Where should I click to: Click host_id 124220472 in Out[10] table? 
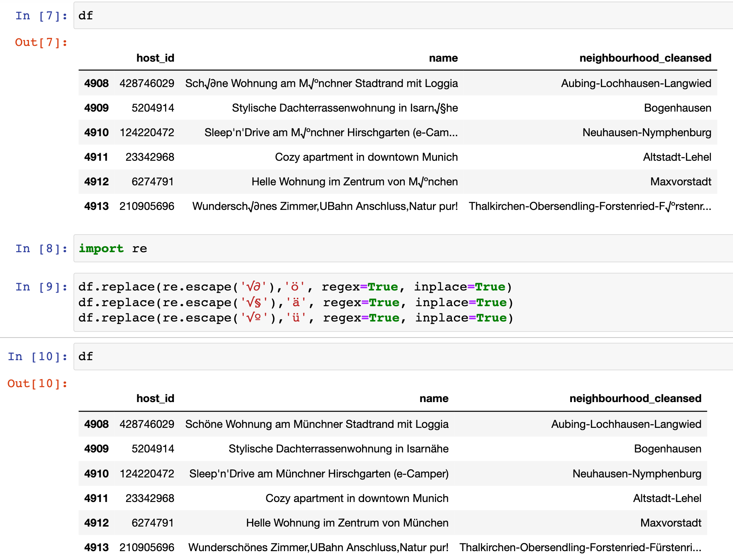[x=147, y=474]
